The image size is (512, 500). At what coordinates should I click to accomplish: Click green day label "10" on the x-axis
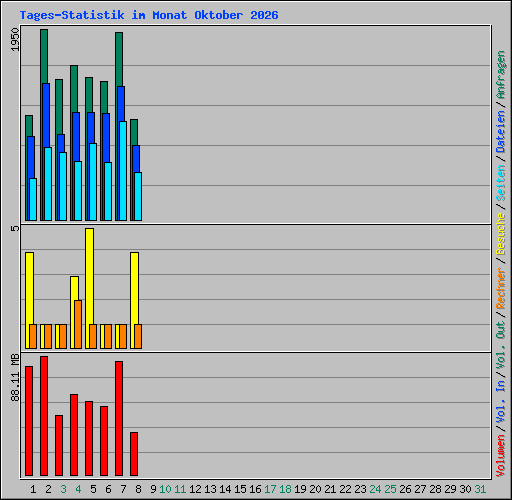pos(165,489)
